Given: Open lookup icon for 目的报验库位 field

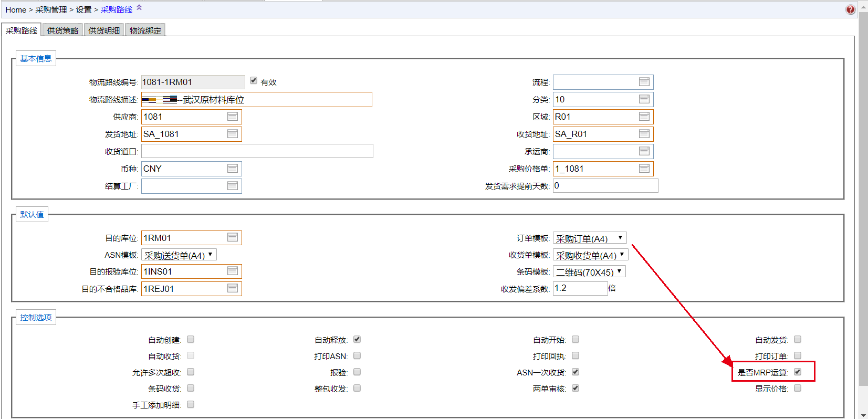Looking at the screenshot, I should 233,271.
